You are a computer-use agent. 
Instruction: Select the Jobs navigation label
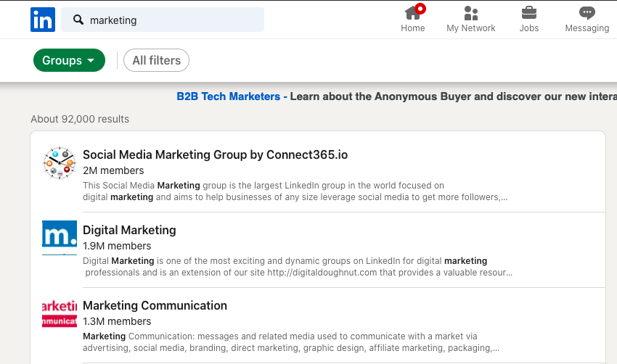click(529, 28)
